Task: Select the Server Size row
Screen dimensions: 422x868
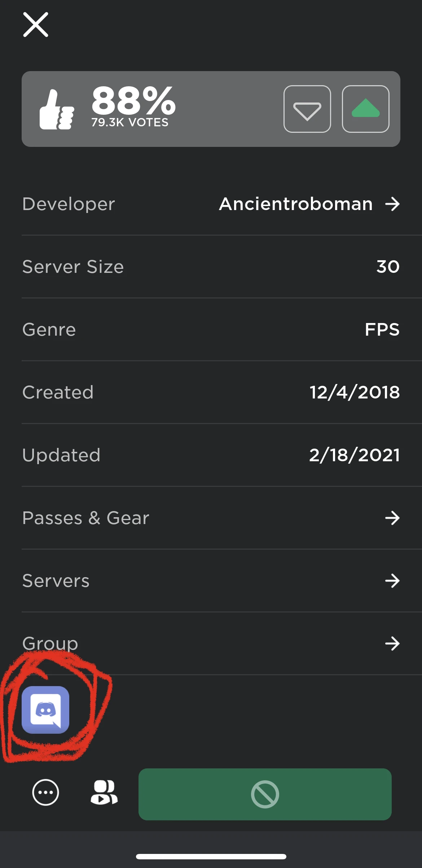Action: (x=211, y=267)
